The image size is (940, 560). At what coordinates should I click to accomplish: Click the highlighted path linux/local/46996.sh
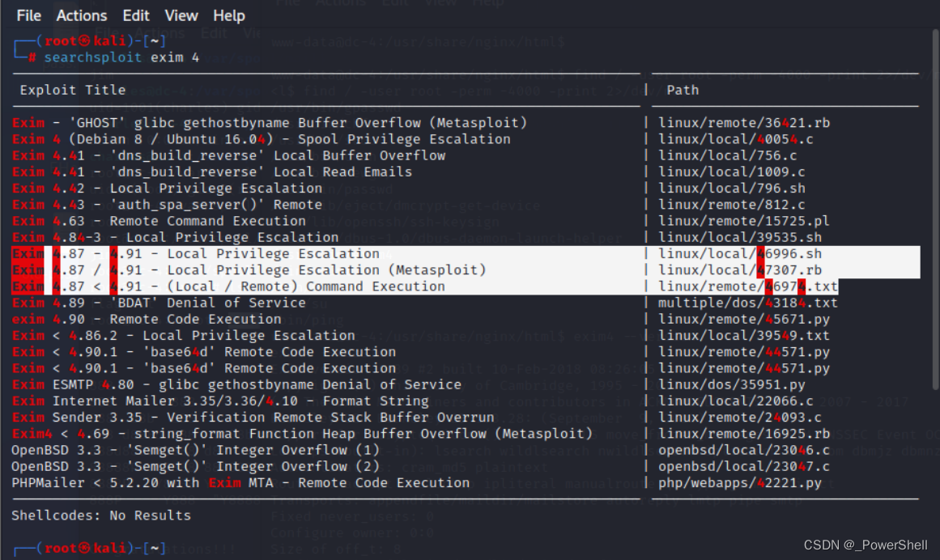[x=740, y=253]
